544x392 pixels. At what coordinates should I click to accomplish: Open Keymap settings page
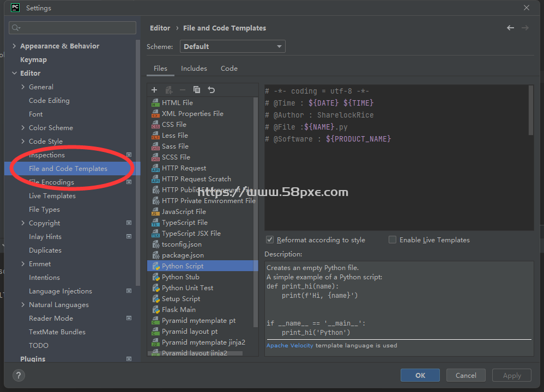point(33,59)
